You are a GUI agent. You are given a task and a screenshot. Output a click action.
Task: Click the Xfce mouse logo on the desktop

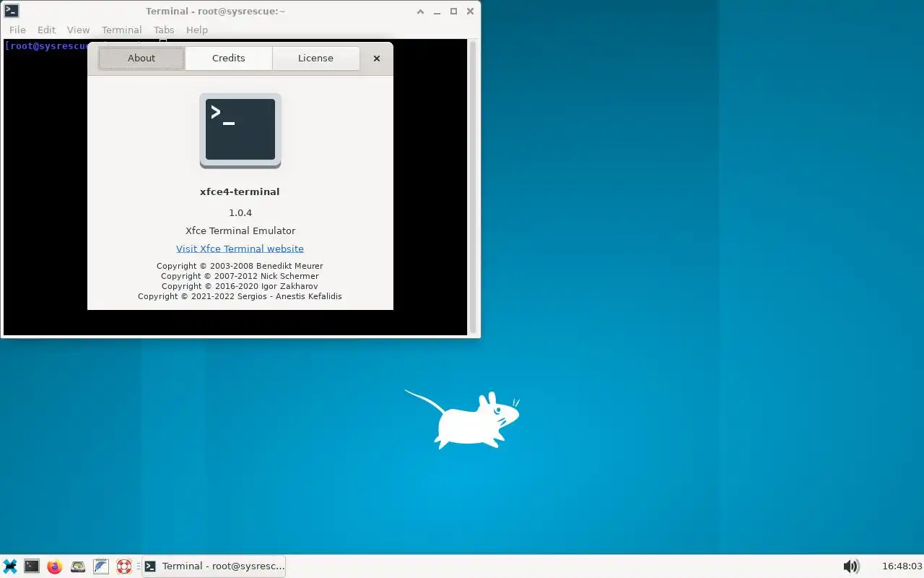point(462,419)
